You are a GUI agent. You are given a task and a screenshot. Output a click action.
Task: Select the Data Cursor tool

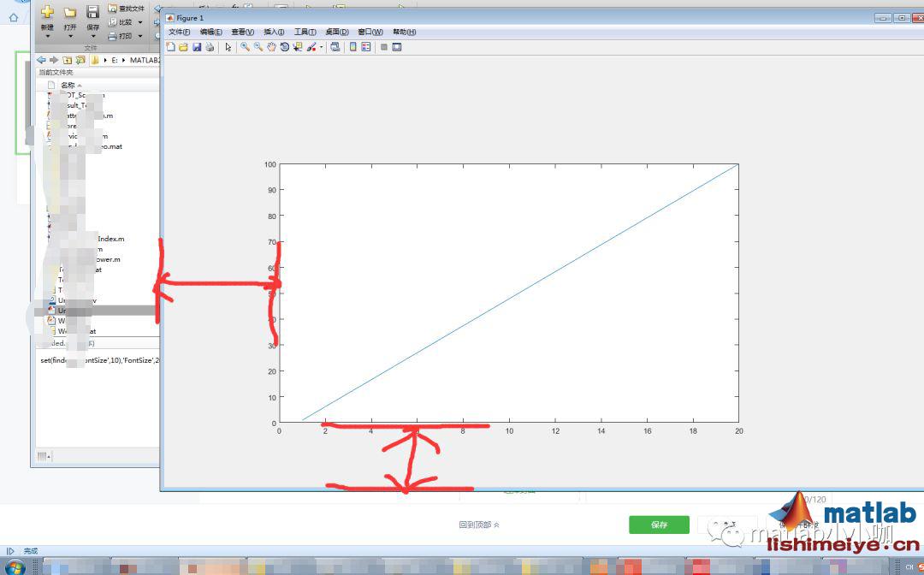point(298,47)
